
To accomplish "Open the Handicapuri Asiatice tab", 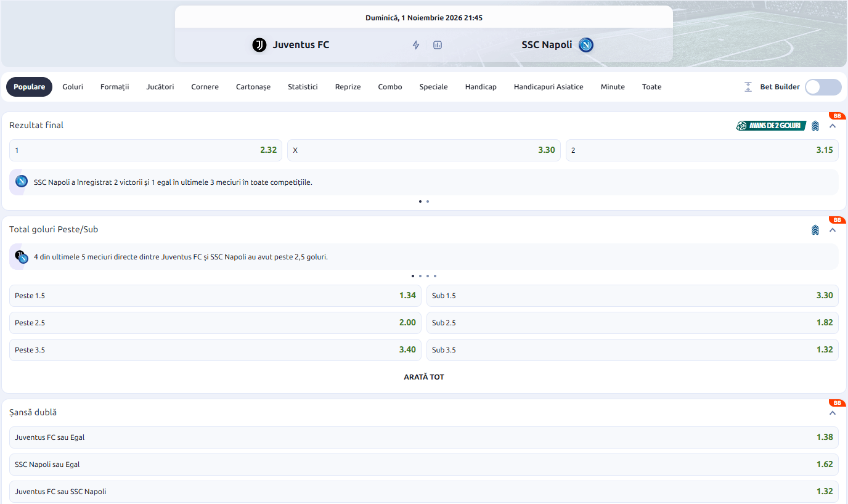I will point(548,87).
